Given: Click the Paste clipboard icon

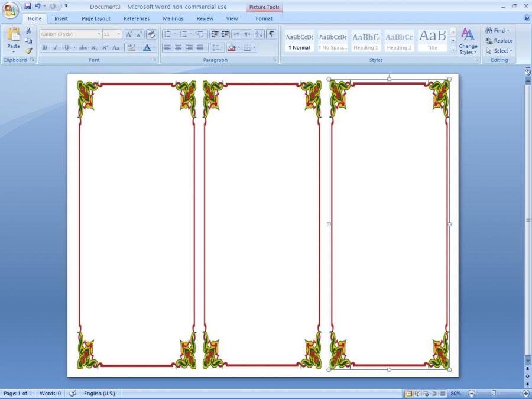Looking at the screenshot, I should tap(14, 34).
